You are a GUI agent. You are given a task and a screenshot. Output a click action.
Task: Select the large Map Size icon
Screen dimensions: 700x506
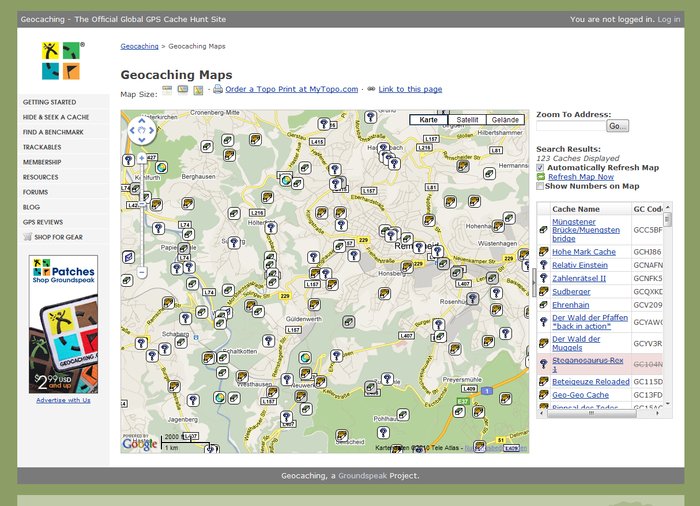click(198, 90)
